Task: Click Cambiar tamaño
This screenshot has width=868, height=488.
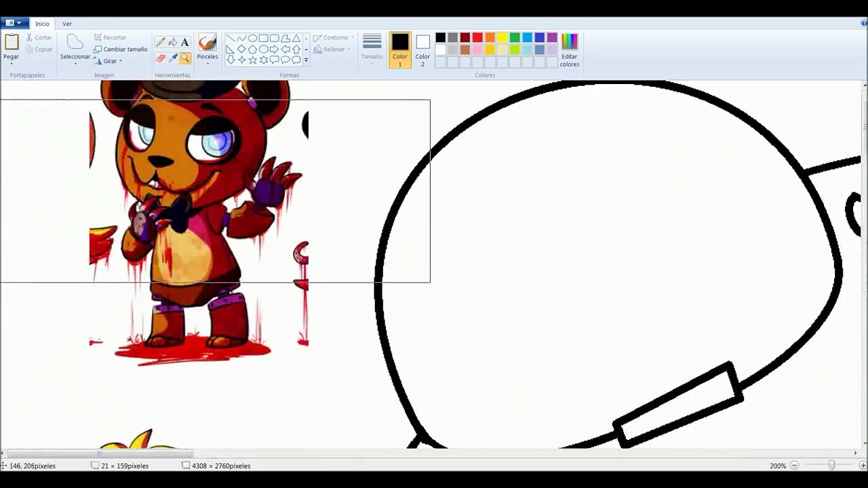Action: pyautogui.click(x=120, y=49)
